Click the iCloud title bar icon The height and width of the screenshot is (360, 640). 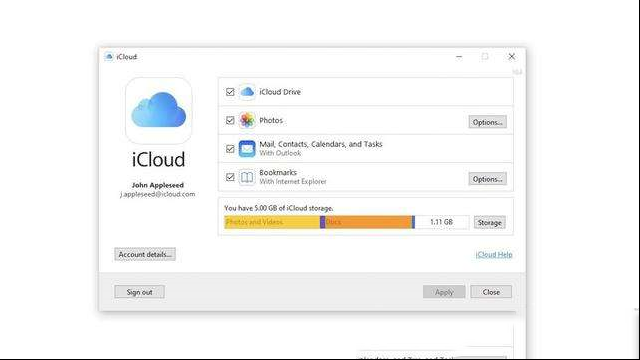(x=109, y=57)
